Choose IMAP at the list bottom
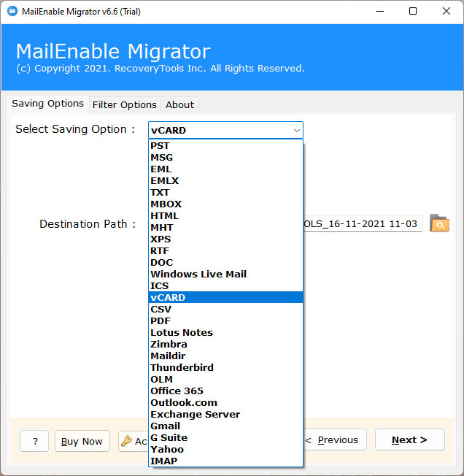Viewport: 464px width, 476px height. tap(225, 461)
